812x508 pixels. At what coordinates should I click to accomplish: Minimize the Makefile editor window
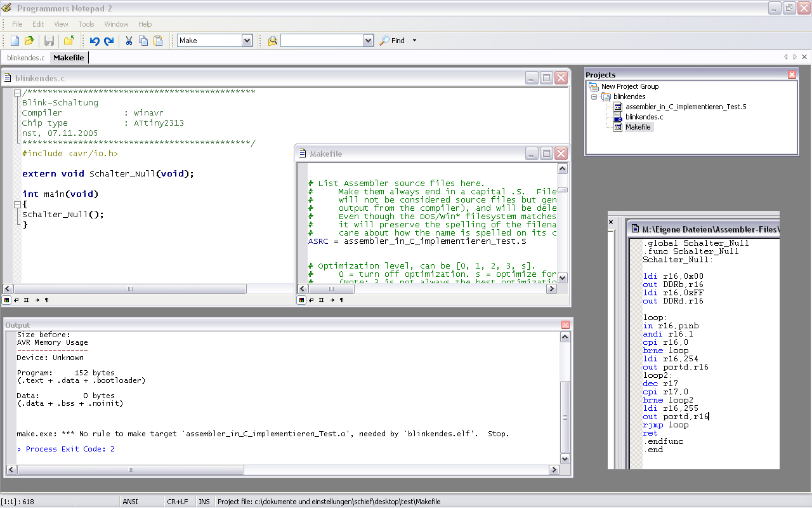pyautogui.click(x=532, y=153)
